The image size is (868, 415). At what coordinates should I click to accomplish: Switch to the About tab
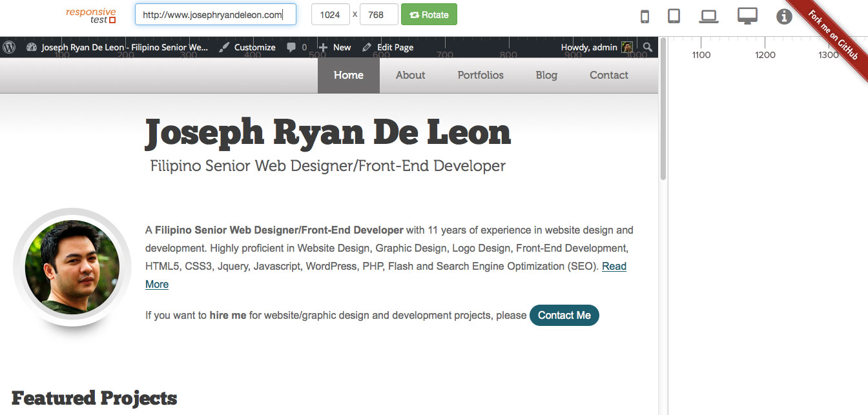[x=410, y=75]
